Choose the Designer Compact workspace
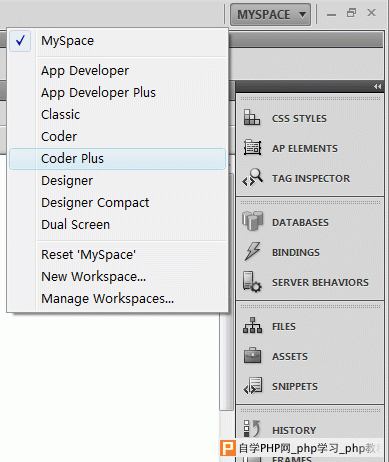Image resolution: width=389 pixels, height=462 pixels. (117, 203)
